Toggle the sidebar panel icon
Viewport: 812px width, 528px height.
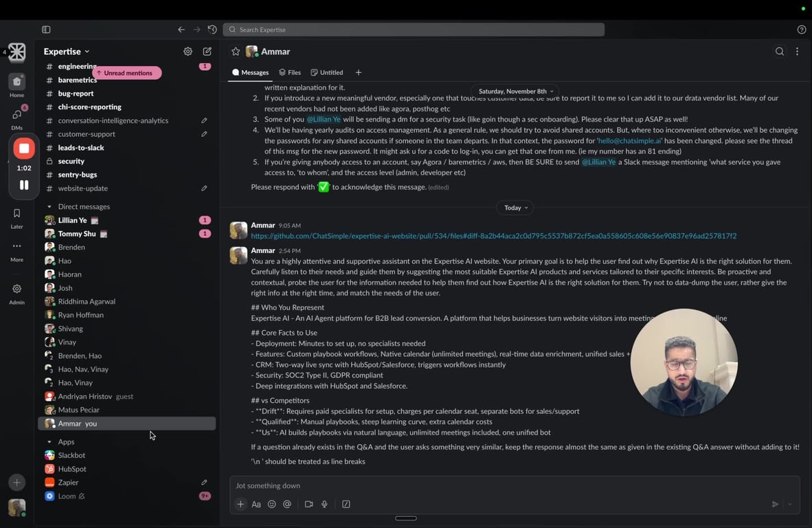46,30
